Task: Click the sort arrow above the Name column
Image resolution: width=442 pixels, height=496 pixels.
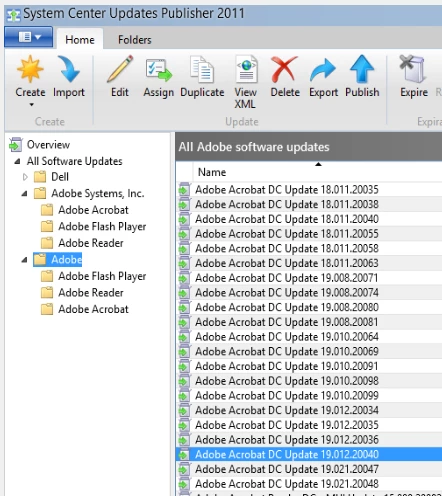Action: pos(318,164)
